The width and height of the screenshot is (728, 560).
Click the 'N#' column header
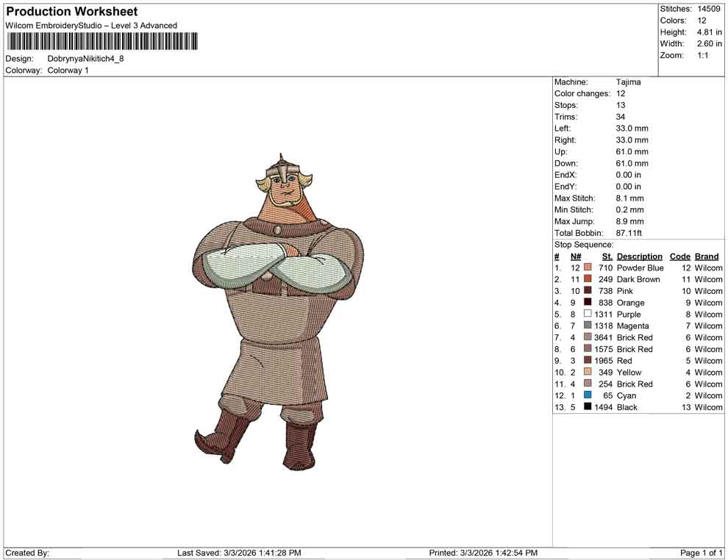576,256
